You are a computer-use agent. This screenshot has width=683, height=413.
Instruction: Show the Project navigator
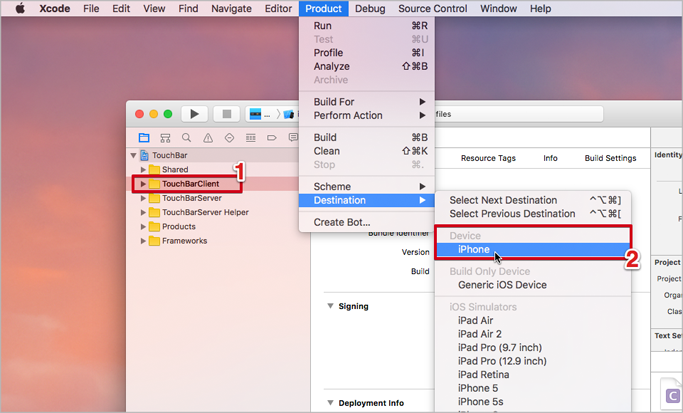click(x=144, y=138)
